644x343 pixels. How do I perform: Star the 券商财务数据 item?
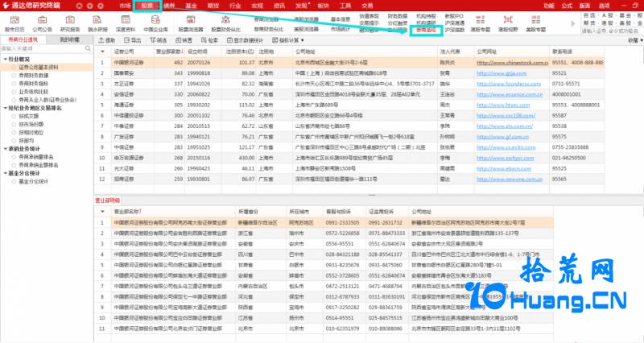14,76
